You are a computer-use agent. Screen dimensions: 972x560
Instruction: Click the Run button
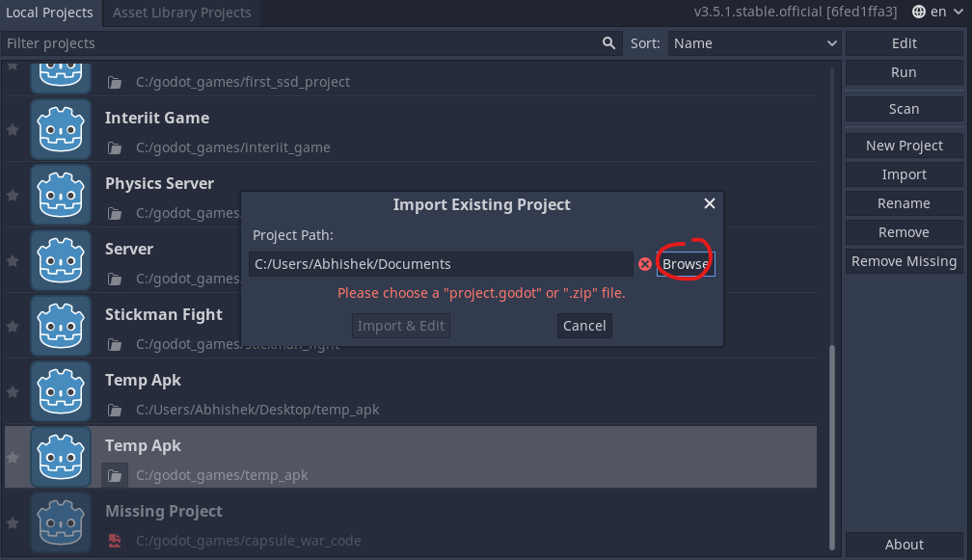(904, 72)
